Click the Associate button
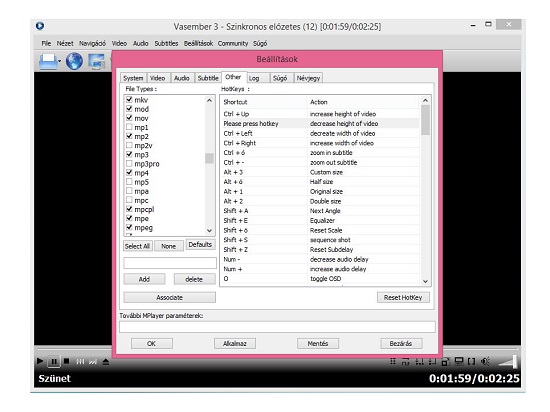Image resolution: width=550 pixels, height=412 pixels. click(x=169, y=297)
